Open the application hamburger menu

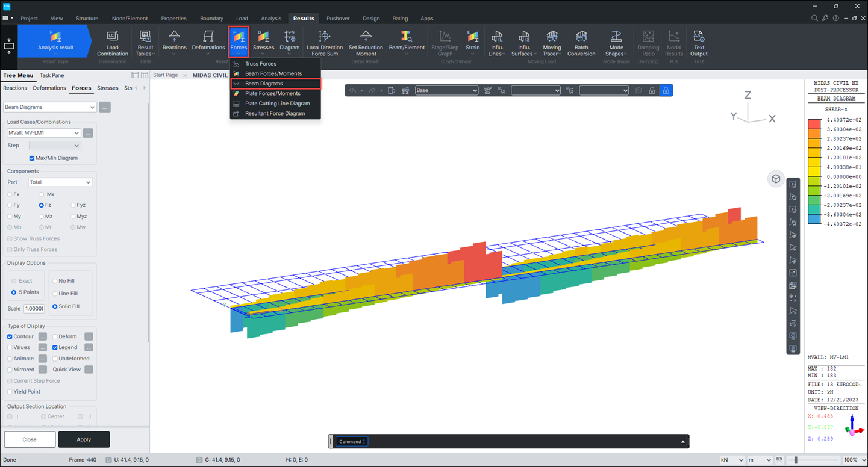coord(5,19)
